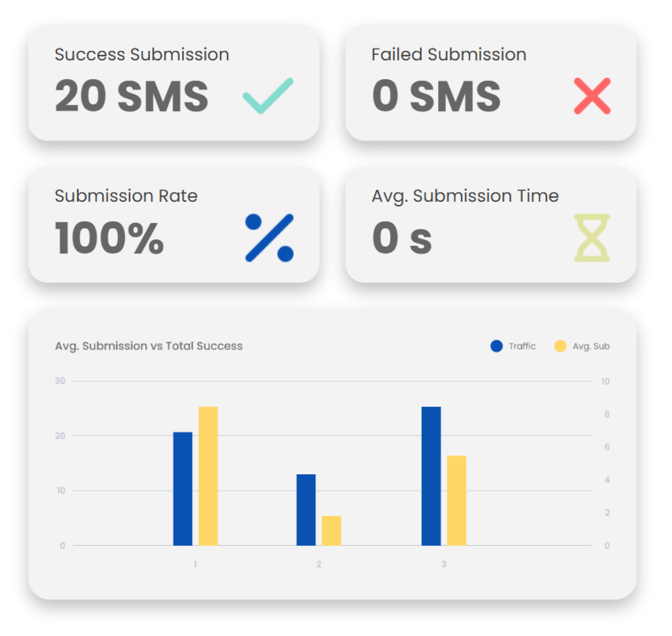The height and width of the screenshot is (636, 672).
Task: Toggle the Avg. Sub legend series
Action: click(582, 346)
